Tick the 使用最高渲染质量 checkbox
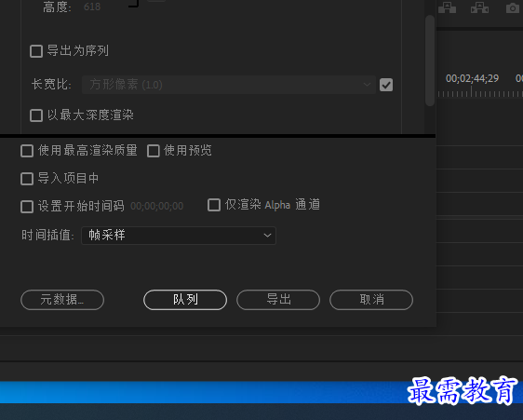Image resolution: width=523 pixels, height=420 pixels. 27,151
